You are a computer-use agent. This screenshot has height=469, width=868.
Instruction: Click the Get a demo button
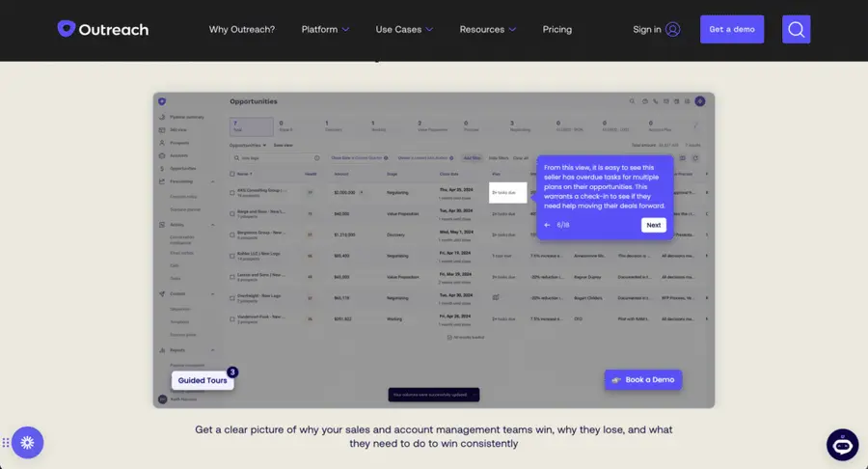click(x=732, y=29)
